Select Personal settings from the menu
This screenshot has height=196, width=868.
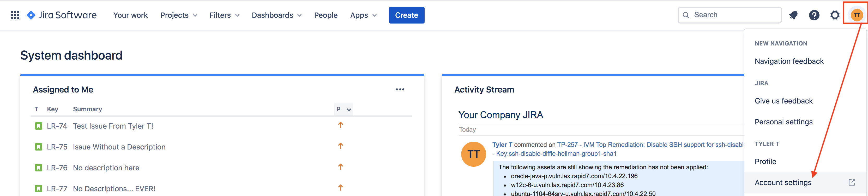[x=783, y=122]
